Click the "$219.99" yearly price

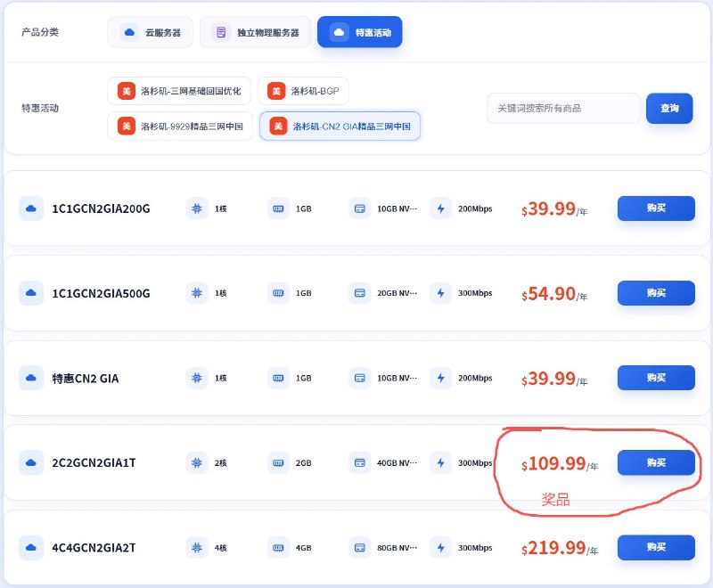[560, 548]
